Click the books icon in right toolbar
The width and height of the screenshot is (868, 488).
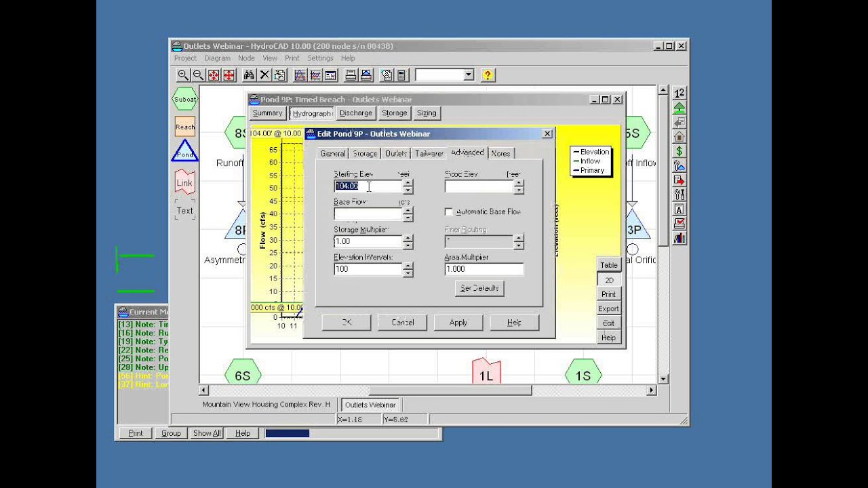click(x=679, y=238)
